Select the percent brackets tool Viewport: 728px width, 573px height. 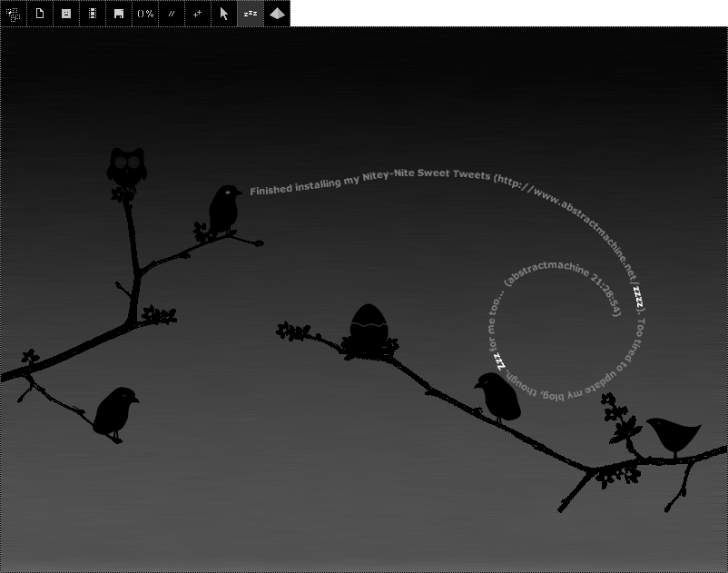tap(145, 14)
